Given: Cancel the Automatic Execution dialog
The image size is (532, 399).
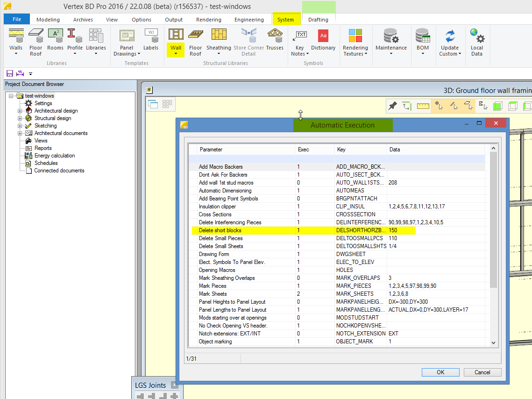Looking at the screenshot, I should [482, 372].
